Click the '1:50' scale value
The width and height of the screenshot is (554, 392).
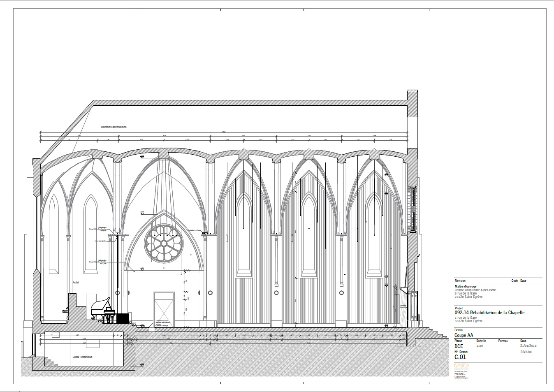tap(480, 346)
